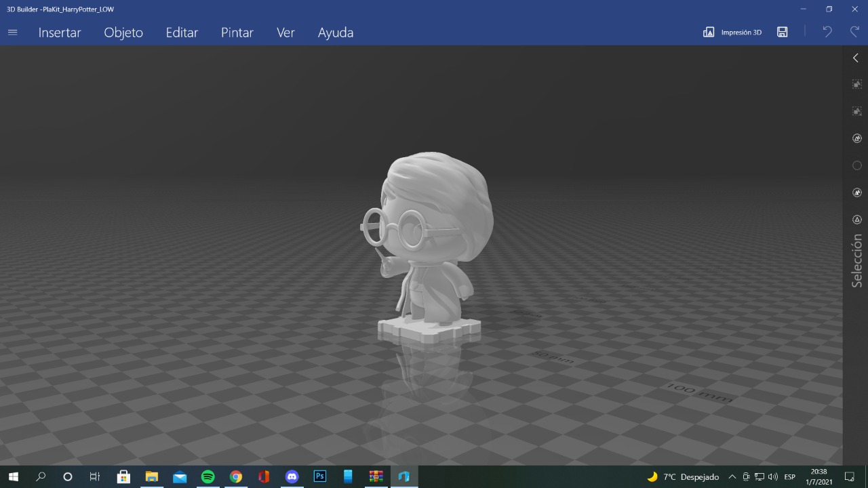Select the Harry Potter 3D figure
868x488 pixels.
429,247
